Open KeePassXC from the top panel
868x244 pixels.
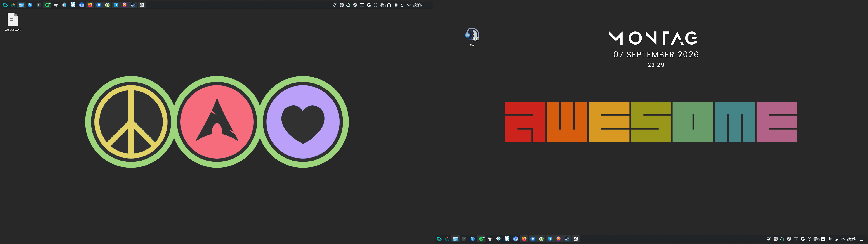(108, 5)
